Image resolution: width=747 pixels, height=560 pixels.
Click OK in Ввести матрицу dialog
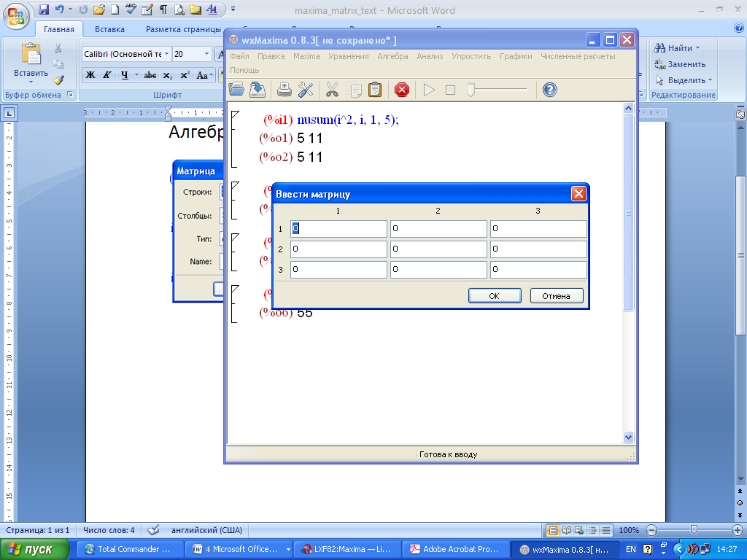click(495, 296)
